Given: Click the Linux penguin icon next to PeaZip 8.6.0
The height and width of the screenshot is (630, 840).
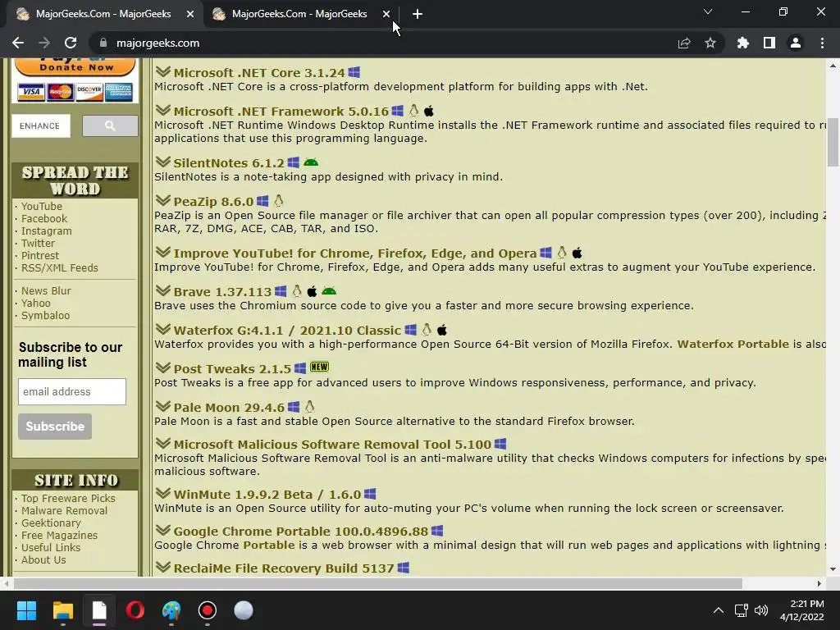Looking at the screenshot, I should (278, 201).
